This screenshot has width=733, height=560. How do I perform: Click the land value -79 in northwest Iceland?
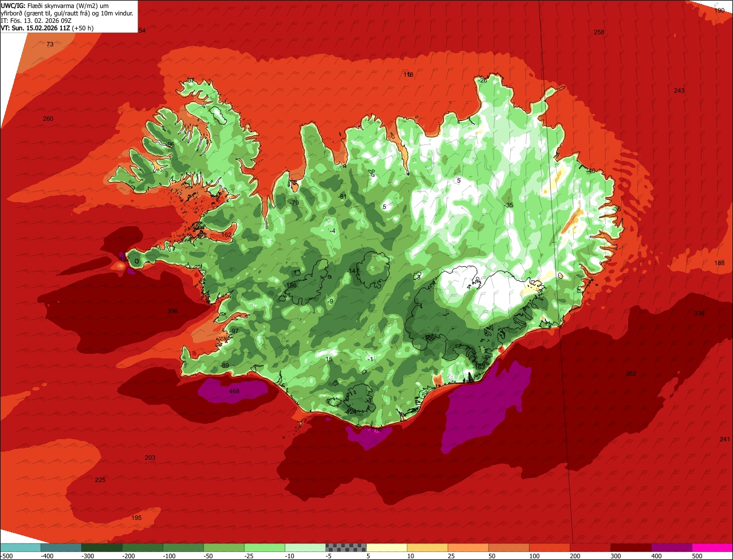pos(294,203)
